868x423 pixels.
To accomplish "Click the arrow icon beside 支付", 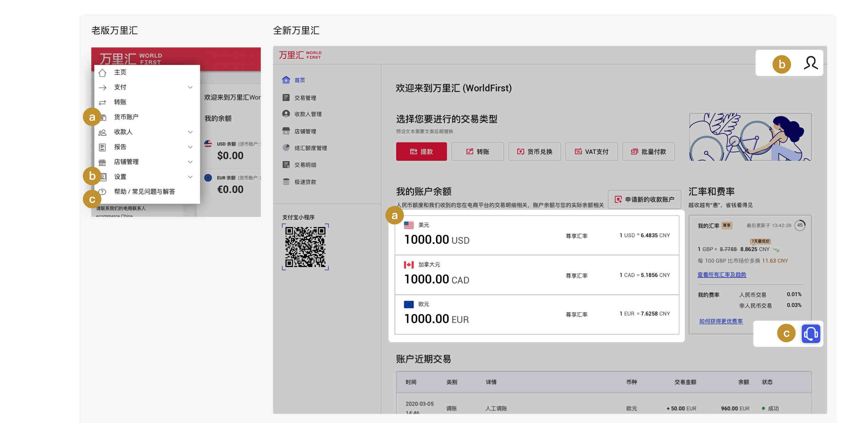I will tap(102, 87).
